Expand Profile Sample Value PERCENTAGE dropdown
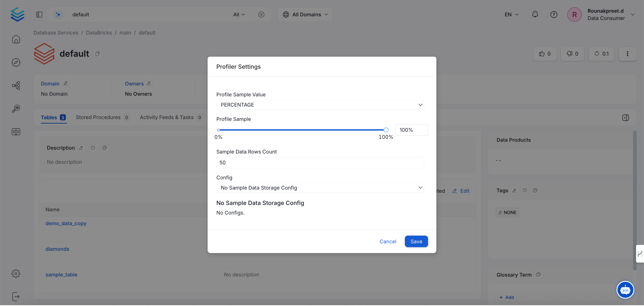644x306 pixels. point(320,105)
